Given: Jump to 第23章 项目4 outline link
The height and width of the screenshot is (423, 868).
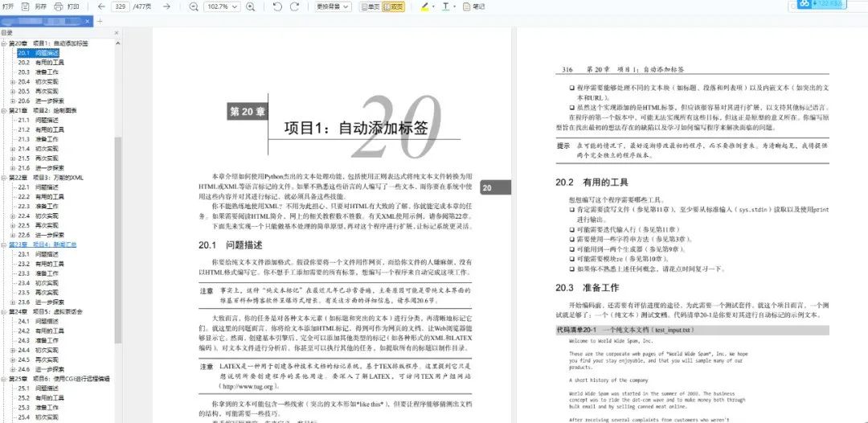Looking at the screenshot, I should point(42,244).
